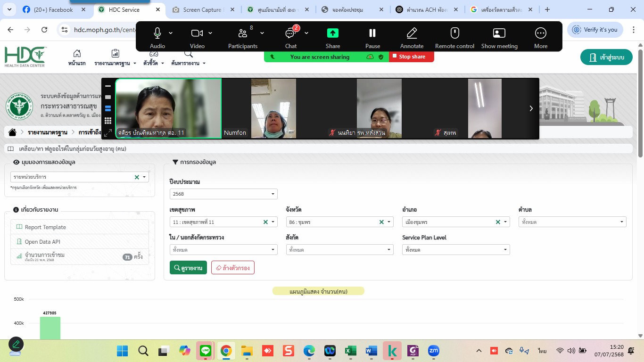The image size is (644, 362).
Task: Open the More options in Zoom toolbar
Action: pos(540,33)
